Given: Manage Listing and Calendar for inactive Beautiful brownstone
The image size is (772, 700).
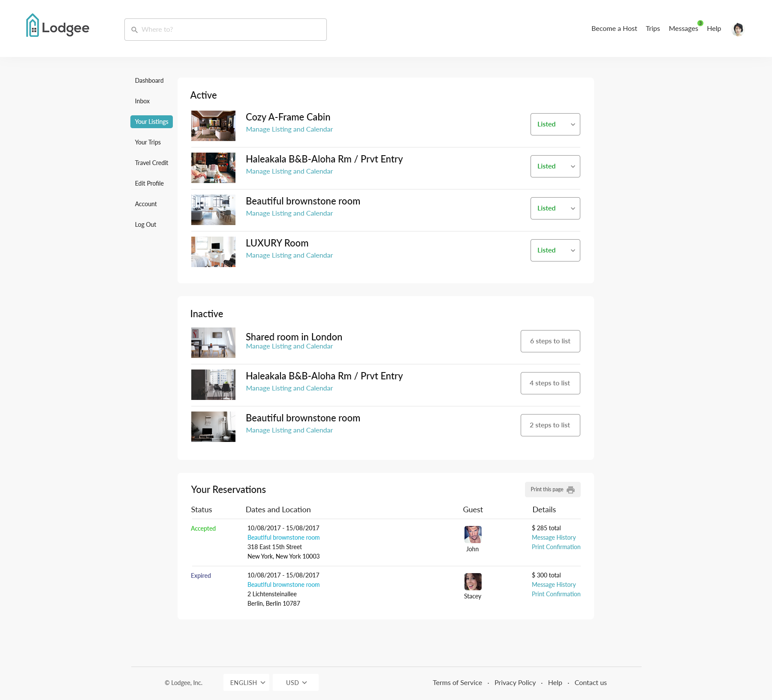Looking at the screenshot, I should (289, 430).
